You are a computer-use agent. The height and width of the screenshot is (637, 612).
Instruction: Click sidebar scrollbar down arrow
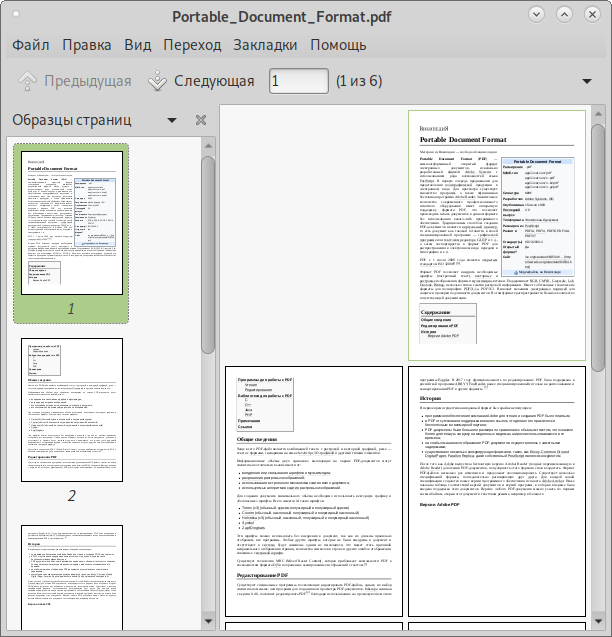[208, 621]
